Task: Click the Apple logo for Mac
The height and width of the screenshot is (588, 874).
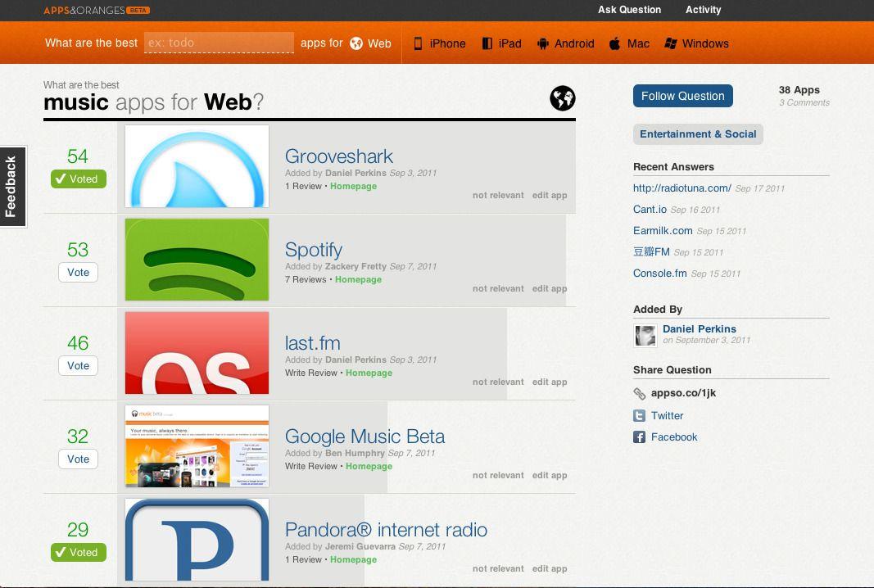Action: pyautogui.click(x=614, y=43)
